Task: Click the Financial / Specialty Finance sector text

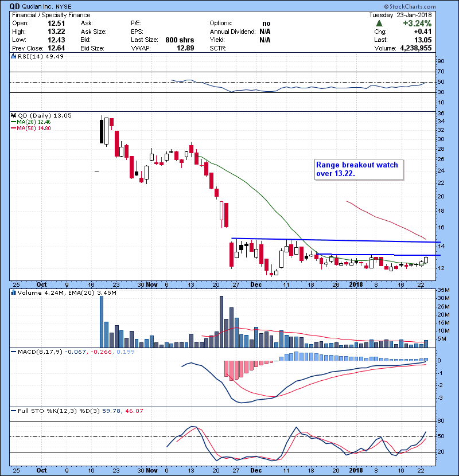Action: click(51, 15)
